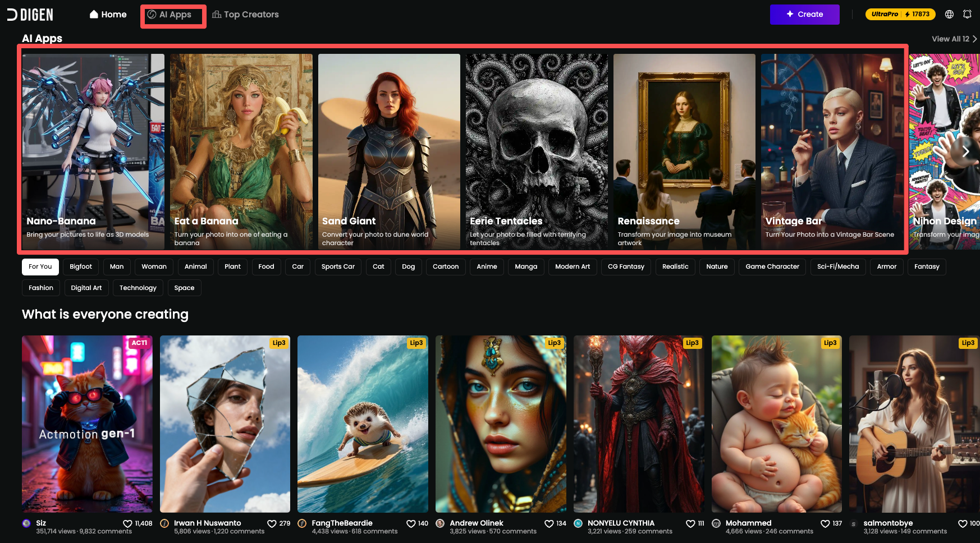
Task: Select the Sci-Fi/Mecha category filter
Action: tap(837, 266)
